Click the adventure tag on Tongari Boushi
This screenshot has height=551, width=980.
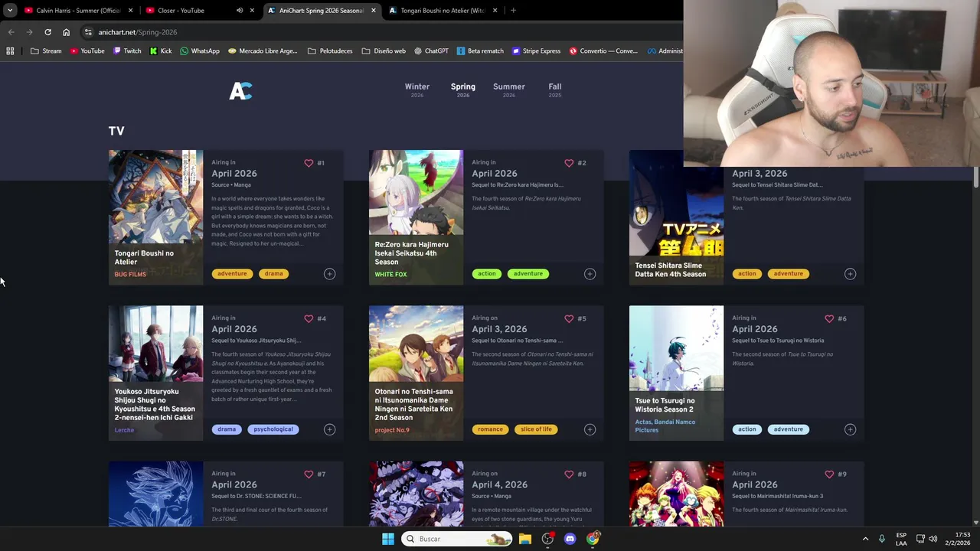(232, 274)
